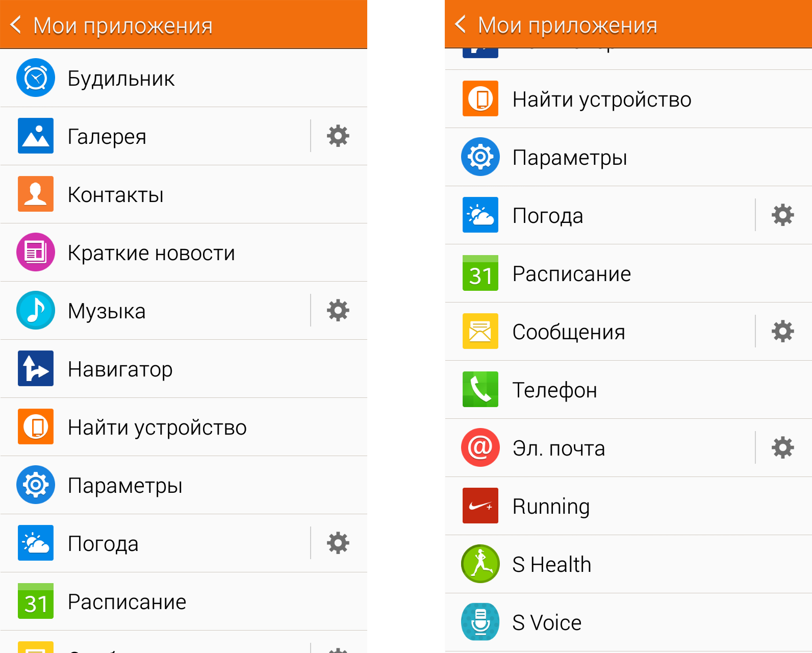Select the Контакты contacts icon

coord(36,194)
